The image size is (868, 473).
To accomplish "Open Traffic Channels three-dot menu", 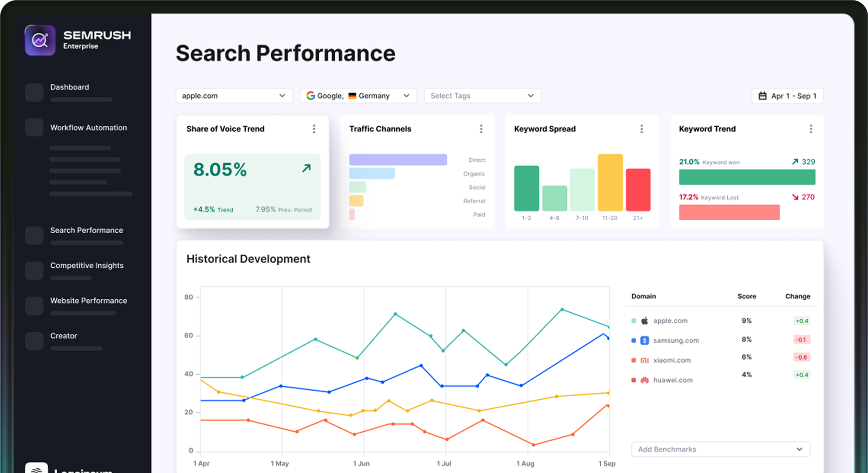I will [481, 129].
